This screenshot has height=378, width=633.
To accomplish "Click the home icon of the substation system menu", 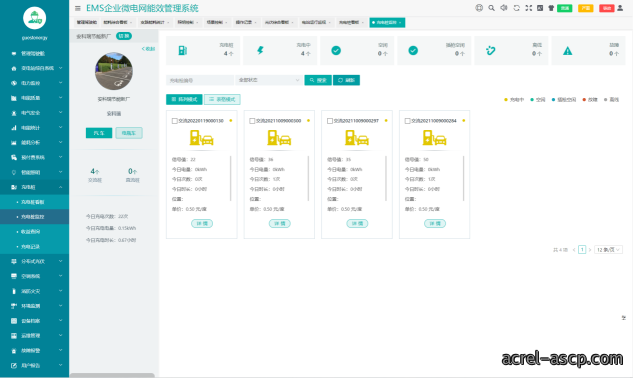I will (x=14, y=68).
